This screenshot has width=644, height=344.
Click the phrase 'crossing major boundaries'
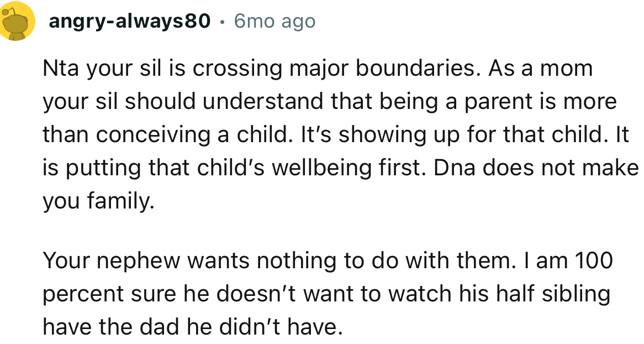336,69
